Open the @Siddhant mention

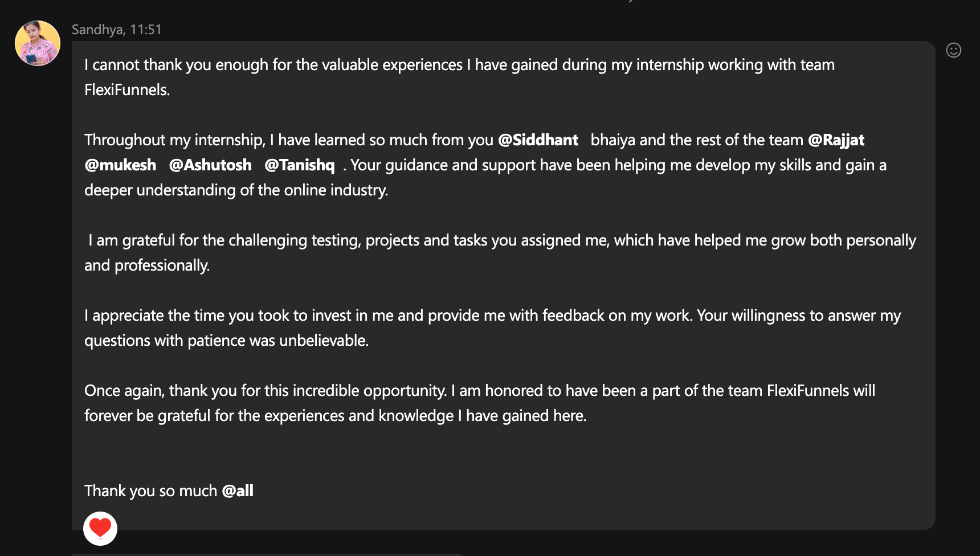click(538, 140)
